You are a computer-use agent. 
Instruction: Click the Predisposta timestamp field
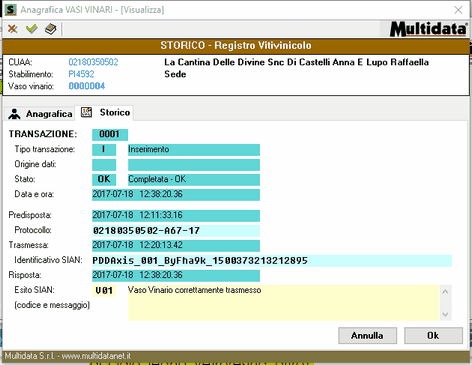pos(176,216)
